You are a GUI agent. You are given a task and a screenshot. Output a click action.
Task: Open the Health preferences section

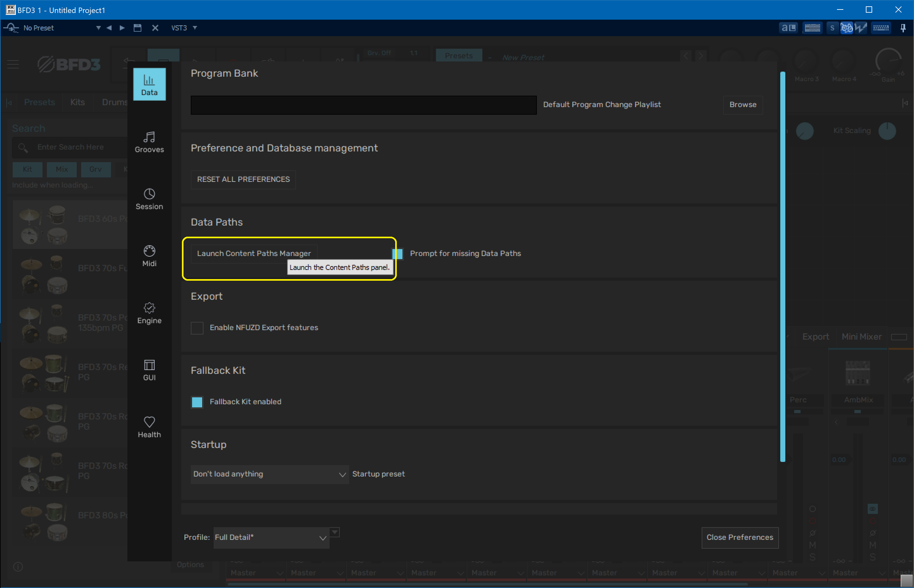149,426
